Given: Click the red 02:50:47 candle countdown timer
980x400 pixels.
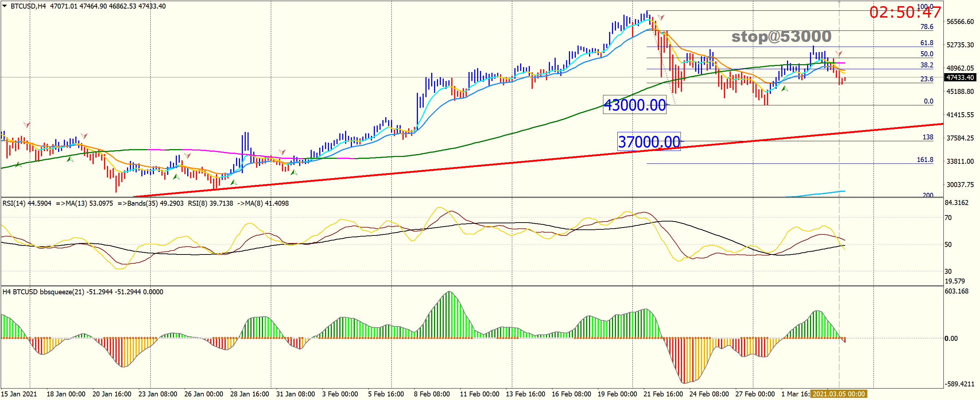Looking at the screenshot, I should click(905, 12).
